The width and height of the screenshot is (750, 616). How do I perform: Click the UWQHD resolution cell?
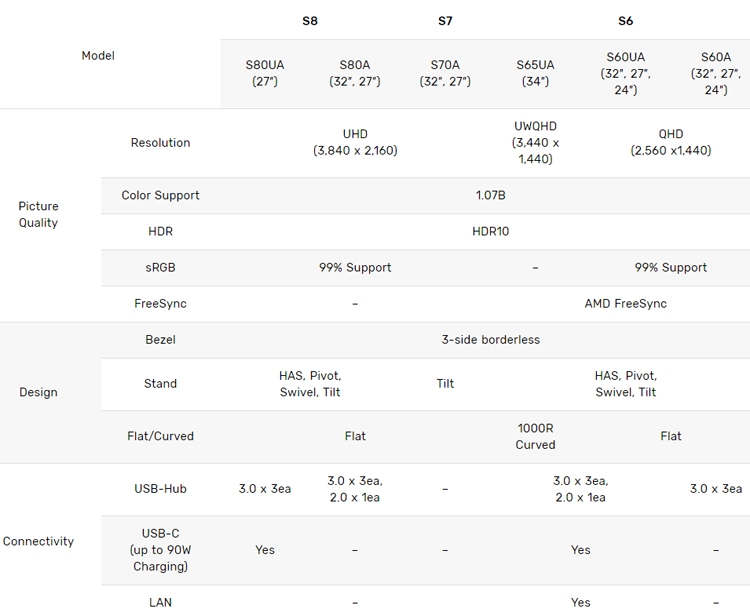535,143
